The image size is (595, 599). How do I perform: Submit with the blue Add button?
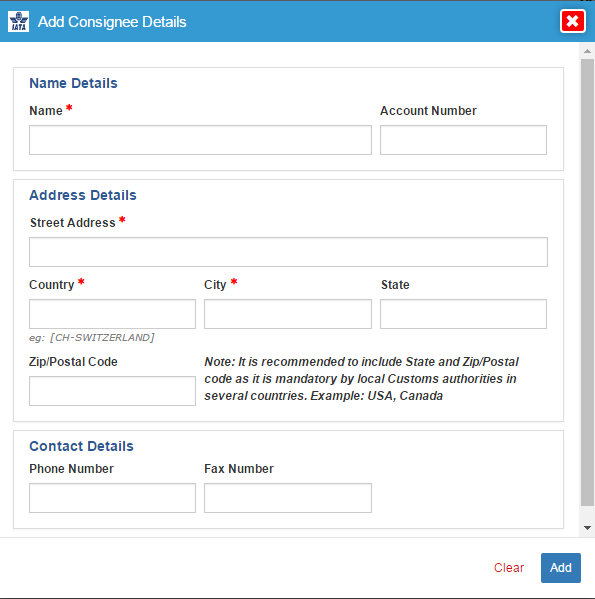(561, 568)
